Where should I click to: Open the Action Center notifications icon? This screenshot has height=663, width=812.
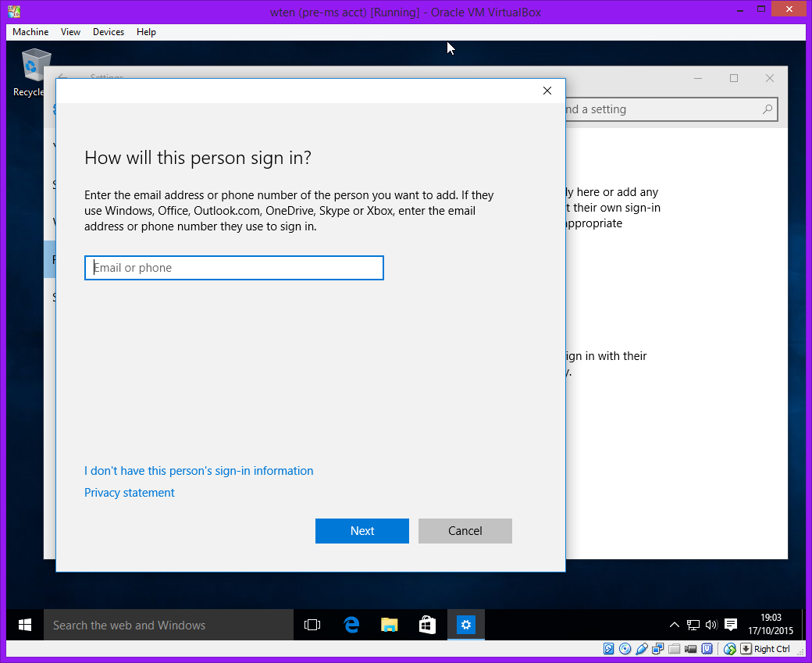coord(731,625)
